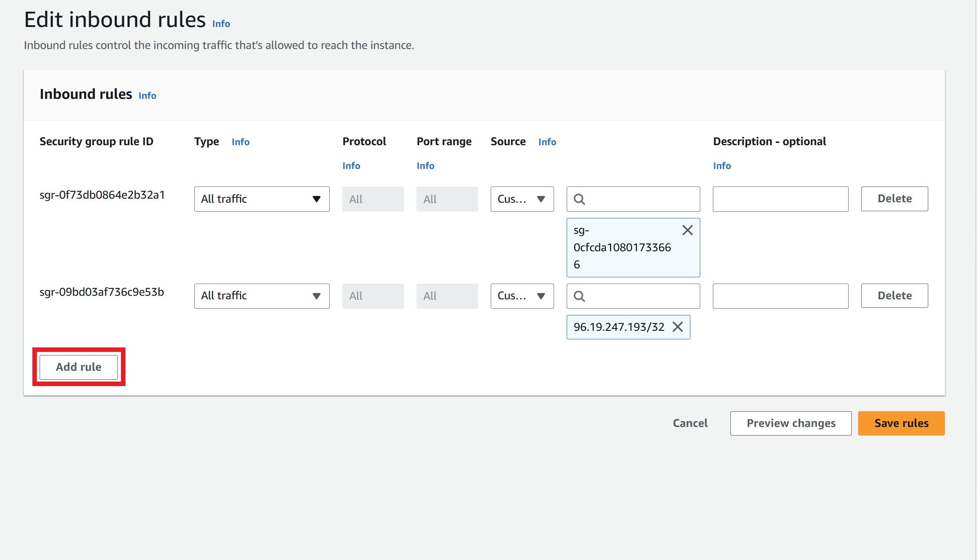
Task: Click second rule's Description input field
Action: click(780, 296)
